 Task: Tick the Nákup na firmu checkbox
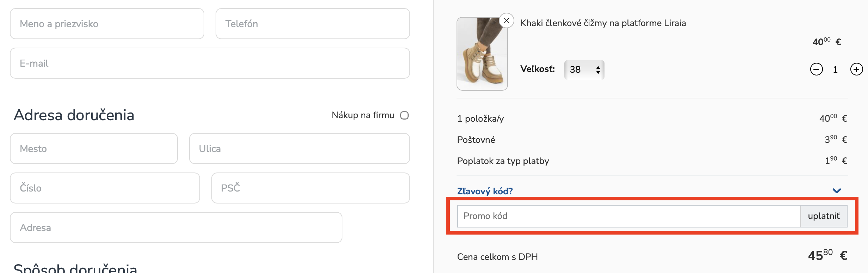tap(404, 115)
